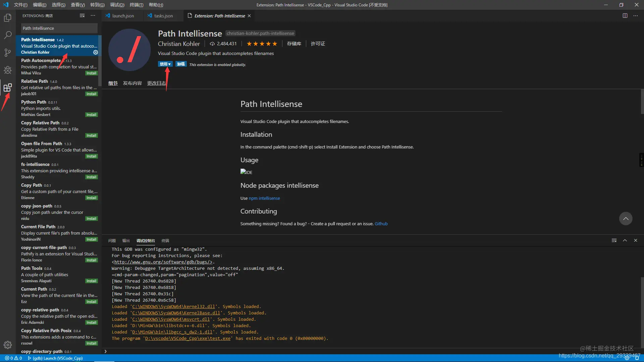This screenshot has width=644, height=362.
Task: Click the publisher name Christian Kohler in the header
Action: (x=179, y=44)
